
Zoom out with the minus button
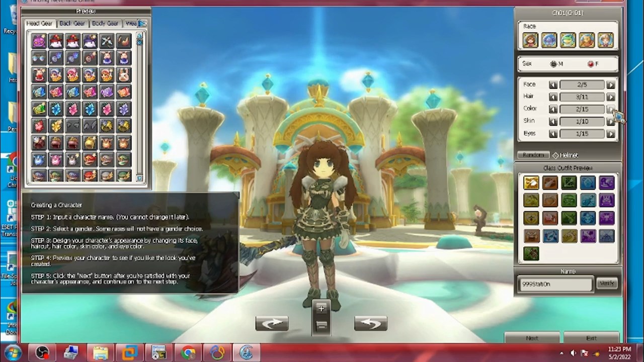click(321, 325)
